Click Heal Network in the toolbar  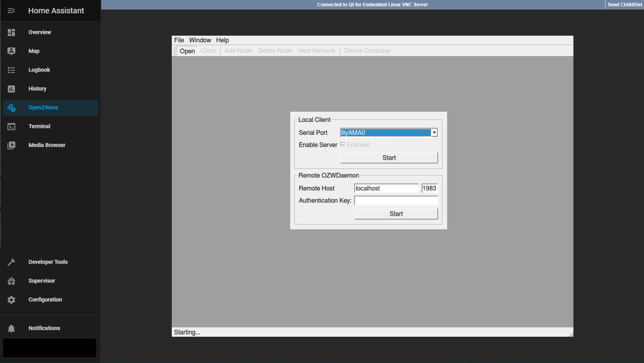(317, 51)
